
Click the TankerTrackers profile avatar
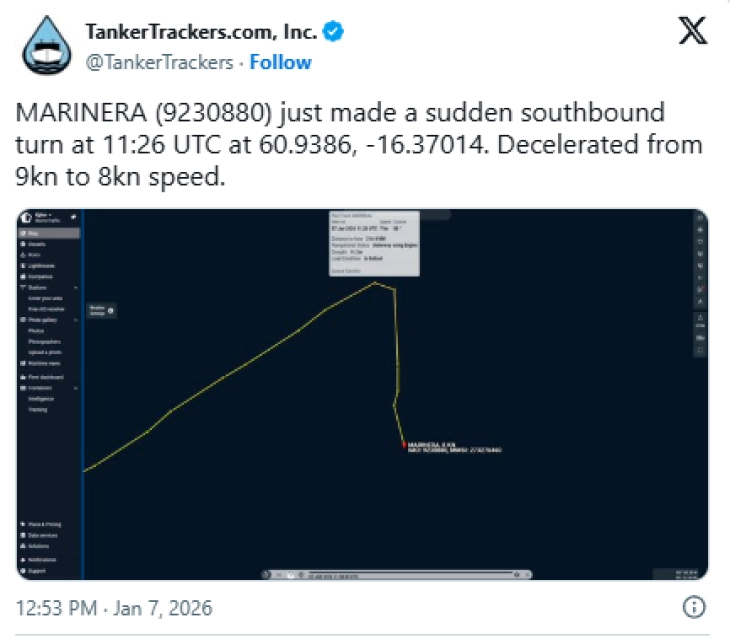click(x=45, y=46)
